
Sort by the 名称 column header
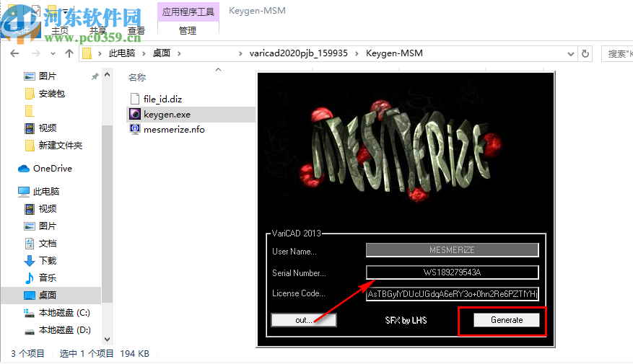pos(137,77)
